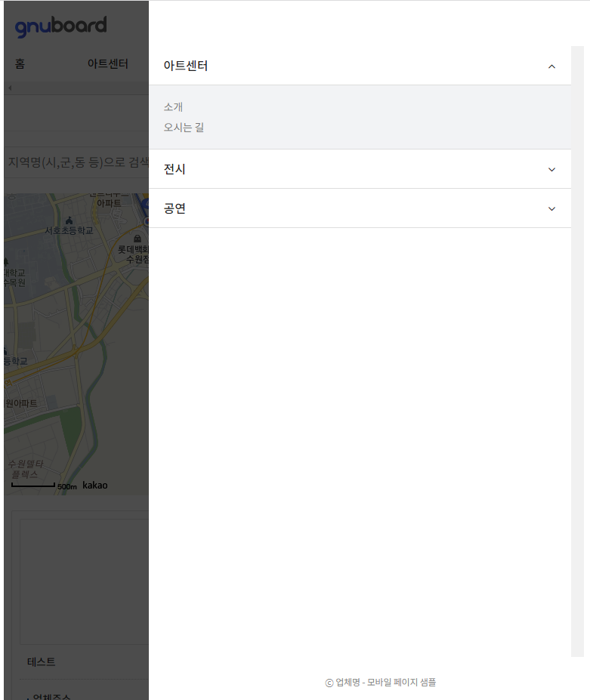
Task: Expand the 공연 section chevron
Action: coord(551,208)
